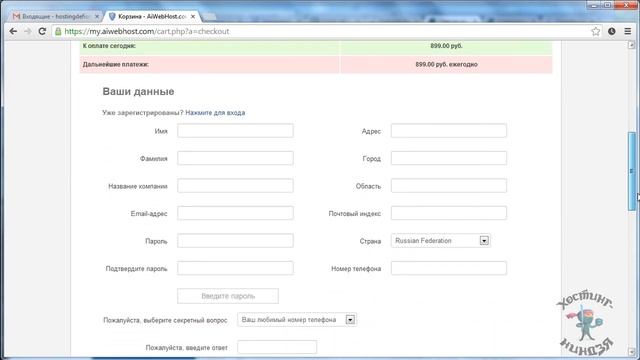Screen dimensions: 640x360
Task: Click the 899.00 руб. ежегодно text
Action: click(446, 64)
